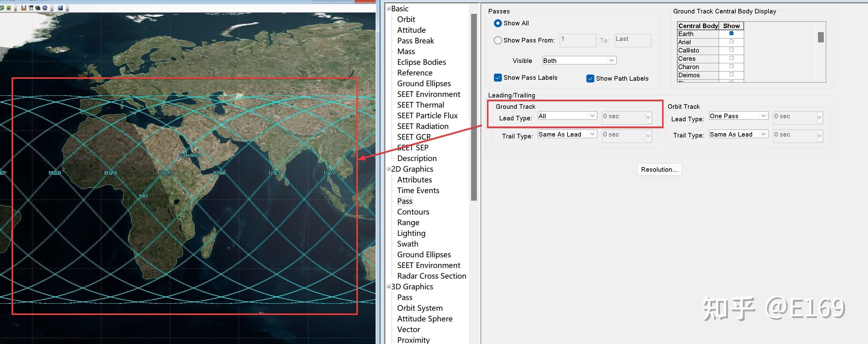The image size is (868, 344).
Task: Click the central body list scrollbar thumb
Action: 820,37
